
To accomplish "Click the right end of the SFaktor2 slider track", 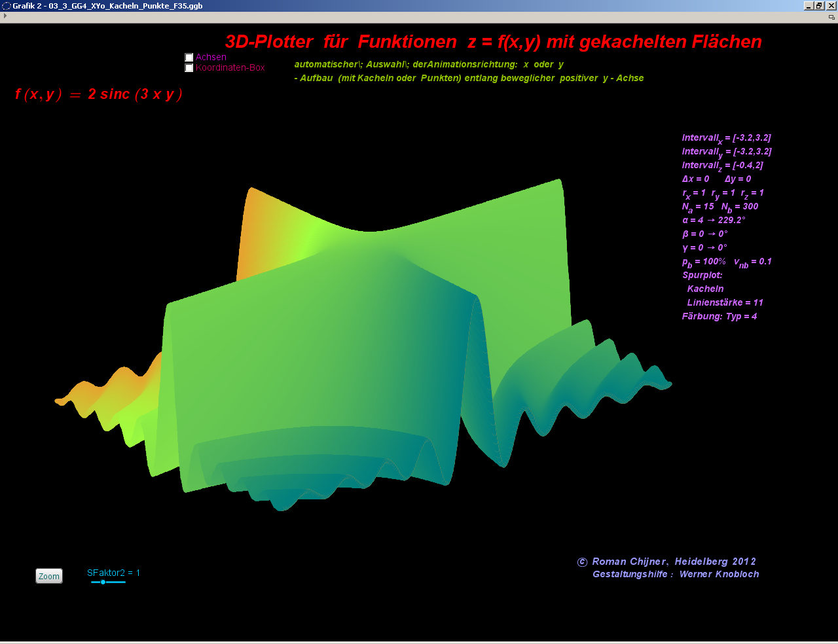I will pos(124,582).
